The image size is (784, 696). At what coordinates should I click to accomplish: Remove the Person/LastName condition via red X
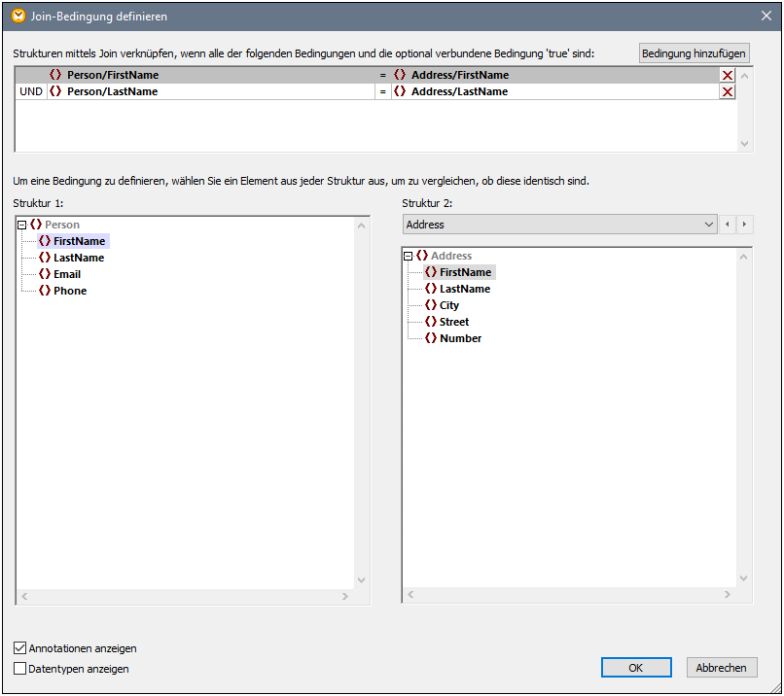[x=727, y=91]
